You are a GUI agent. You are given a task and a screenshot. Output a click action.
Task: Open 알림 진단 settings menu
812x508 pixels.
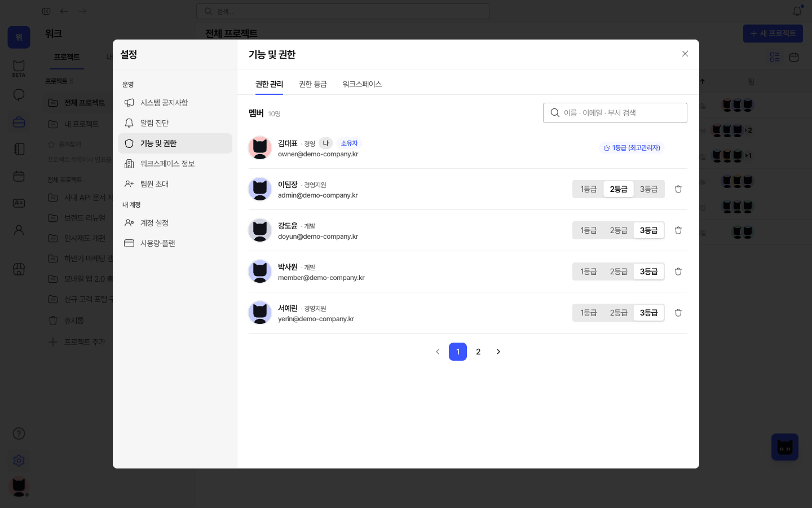tap(175, 123)
